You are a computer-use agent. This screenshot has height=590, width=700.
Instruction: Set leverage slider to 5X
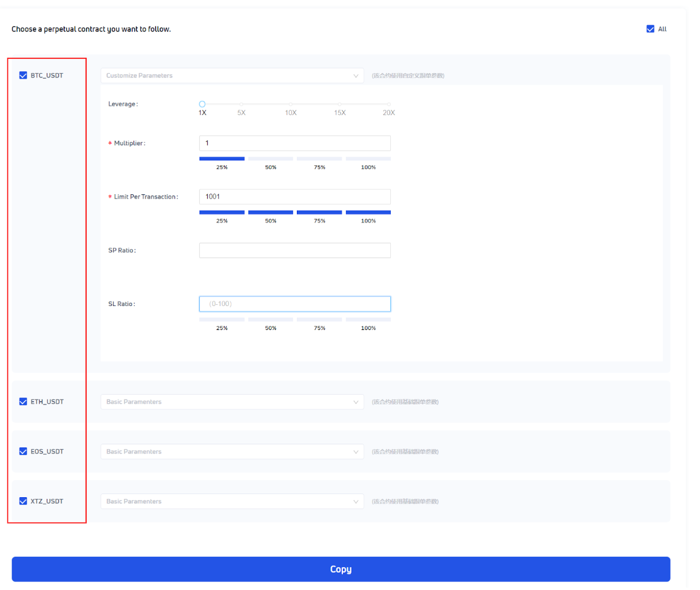tap(242, 104)
